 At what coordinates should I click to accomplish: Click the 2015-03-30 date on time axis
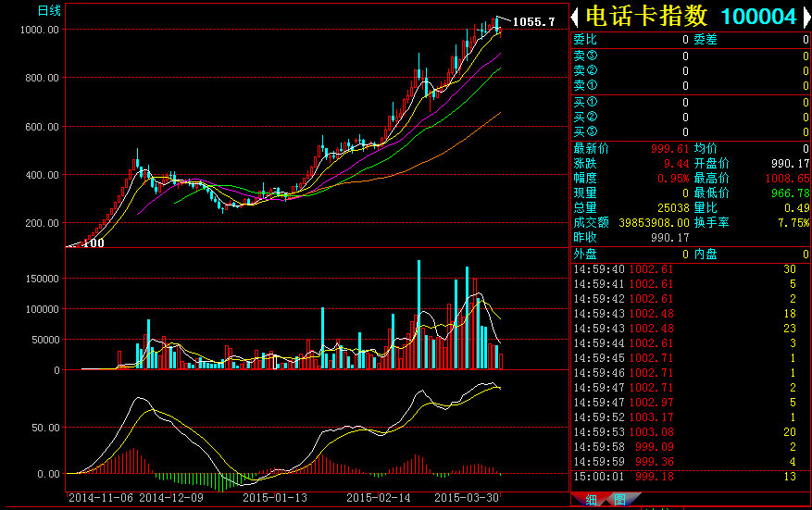(x=467, y=498)
